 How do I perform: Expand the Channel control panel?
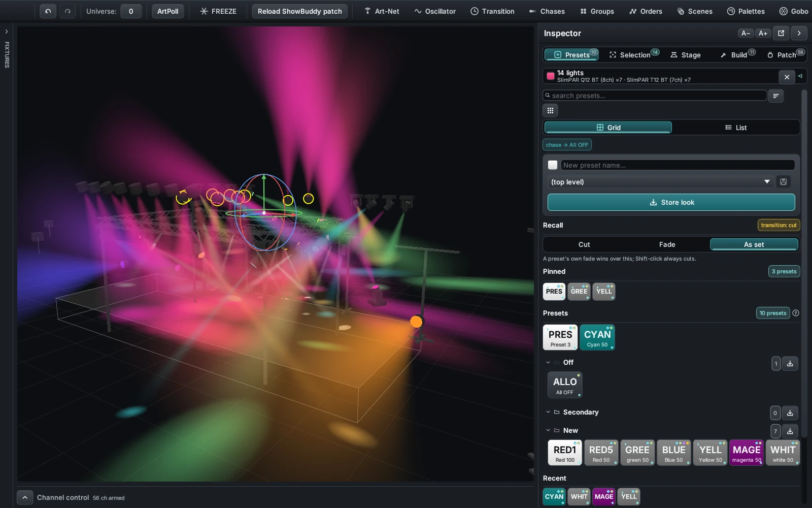(x=25, y=497)
